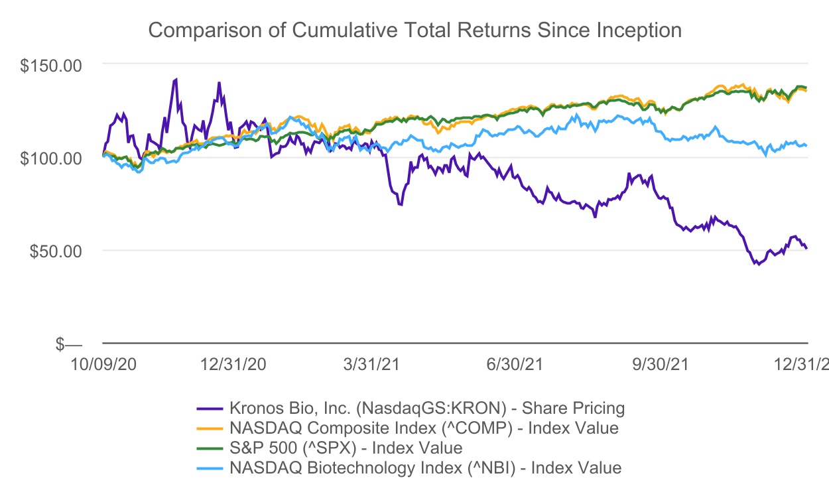Click the green S&P 500 legend swatch
The height and width of the screenshot is (504, 829).
point(211,448)
